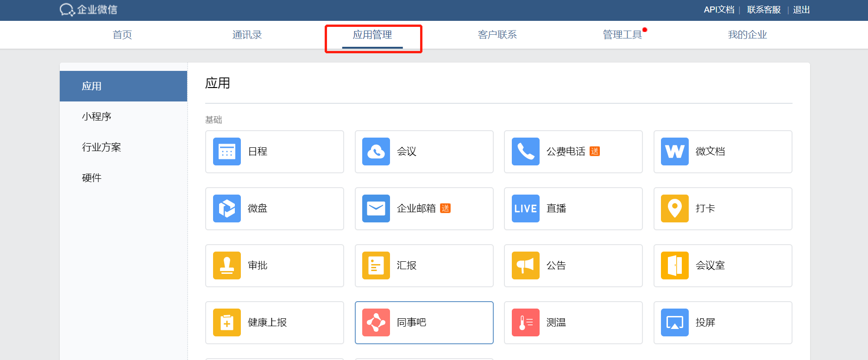Viewport: 868px width, 360px height.
Task: Click the 送 badge beside 企业邮箱
Action: click(445, 208)
